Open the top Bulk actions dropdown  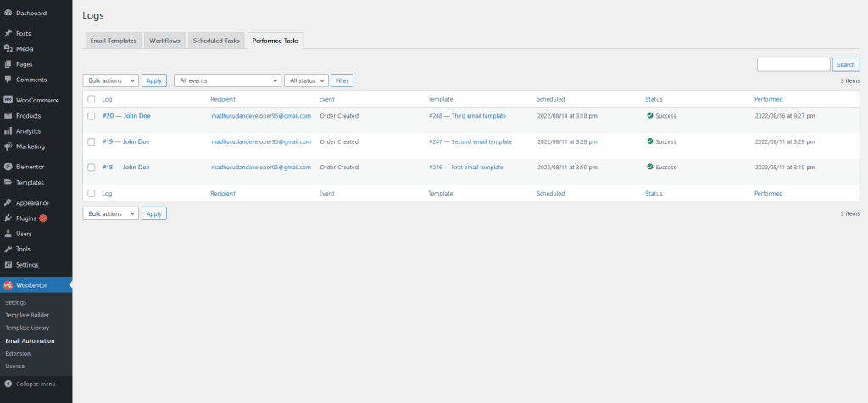110,80
